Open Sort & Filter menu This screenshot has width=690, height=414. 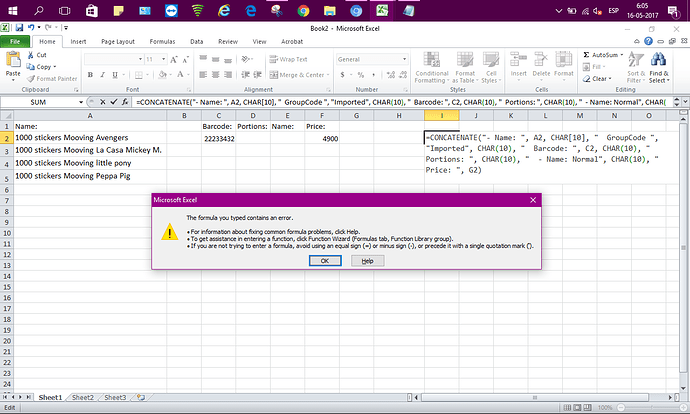pos(636,67)
